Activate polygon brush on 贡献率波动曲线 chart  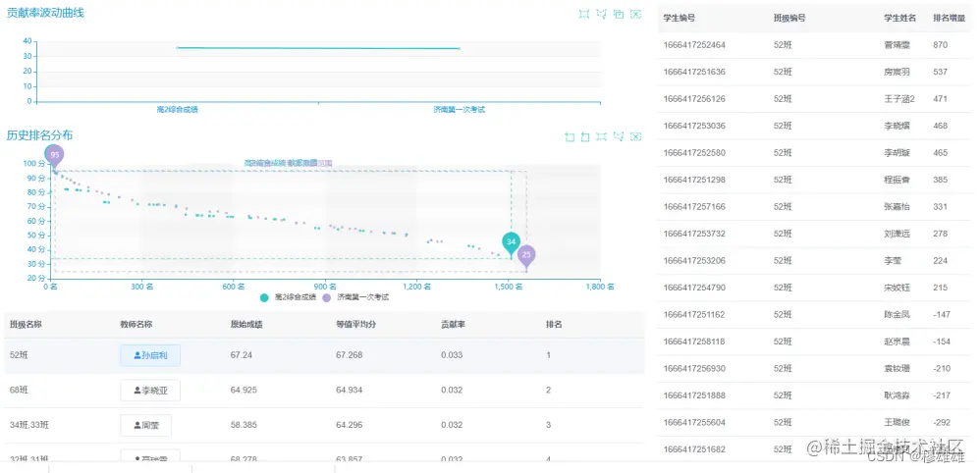click(601, 15)
